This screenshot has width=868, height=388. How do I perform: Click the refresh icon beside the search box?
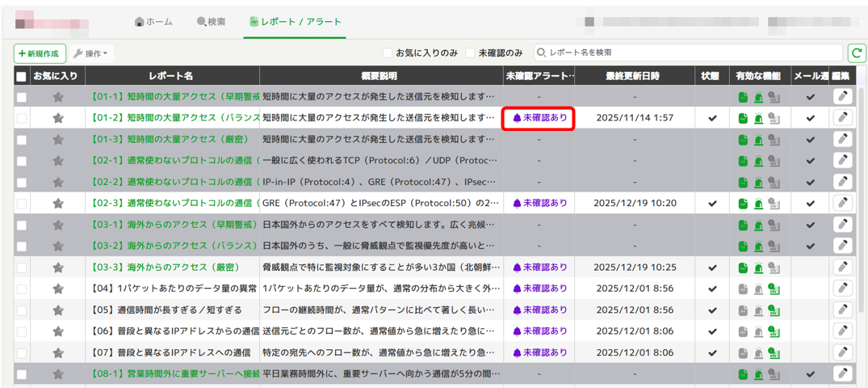[857, 53]
